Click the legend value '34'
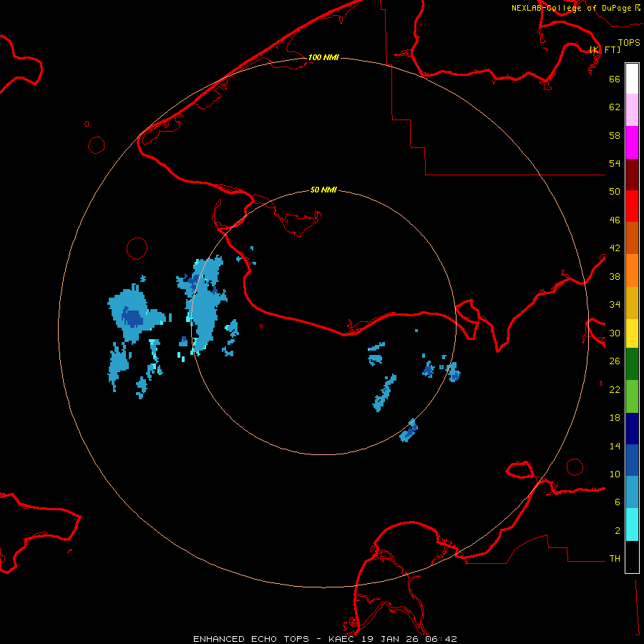 click(615, 305)
